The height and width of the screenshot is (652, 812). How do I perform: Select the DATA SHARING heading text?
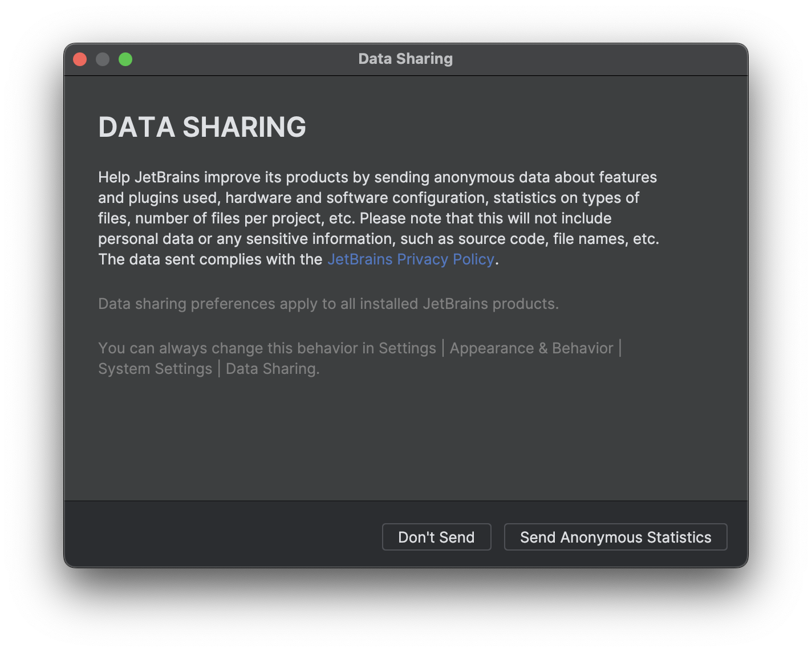pos(202,127)
